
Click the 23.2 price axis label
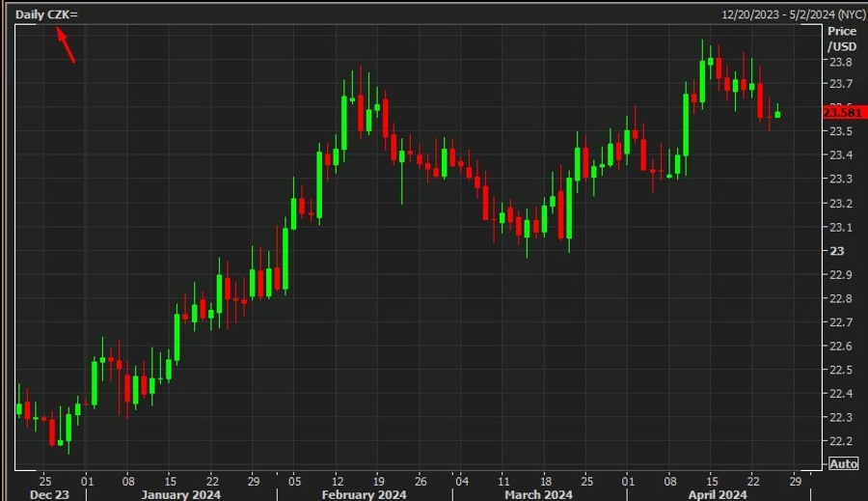coord(840,204)
